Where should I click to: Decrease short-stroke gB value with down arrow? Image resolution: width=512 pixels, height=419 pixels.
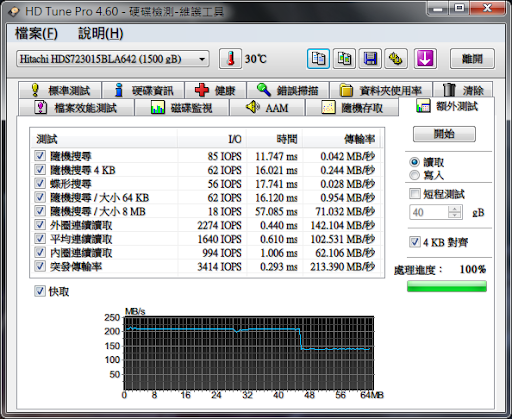coord(455,216)
